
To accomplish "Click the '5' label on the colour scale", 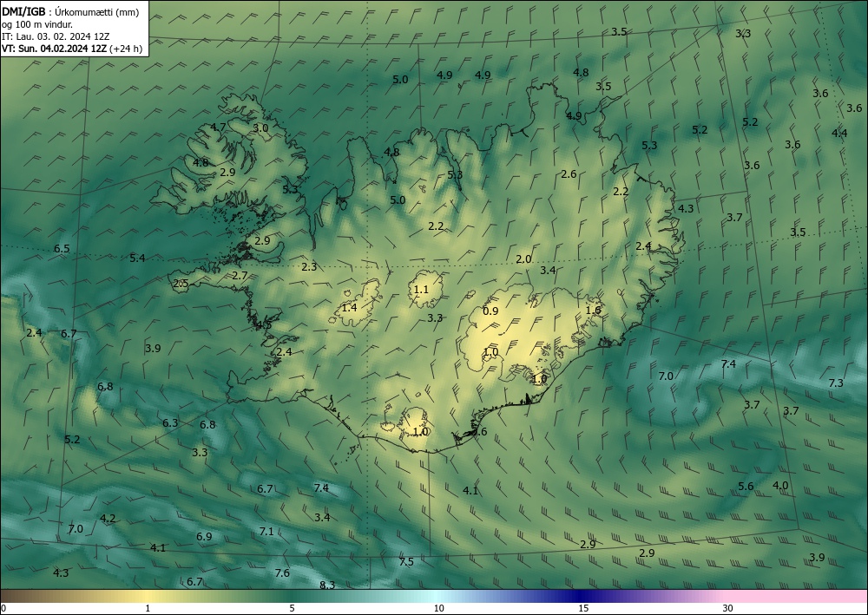I will pyautogui.click(x=292, y=608).
